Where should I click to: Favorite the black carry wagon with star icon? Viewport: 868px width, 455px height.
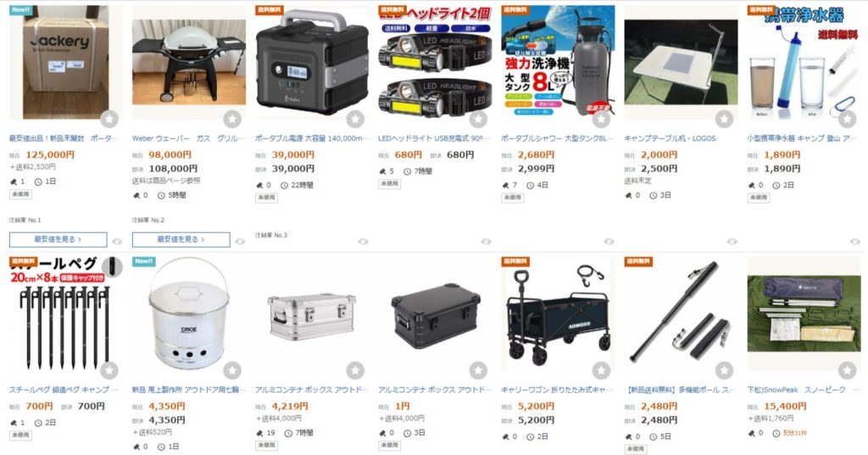click(601, 369)
